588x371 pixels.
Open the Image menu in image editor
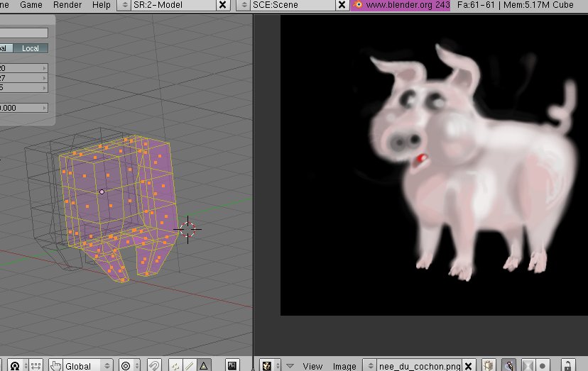pyautogui.click(x=344, y=366)
